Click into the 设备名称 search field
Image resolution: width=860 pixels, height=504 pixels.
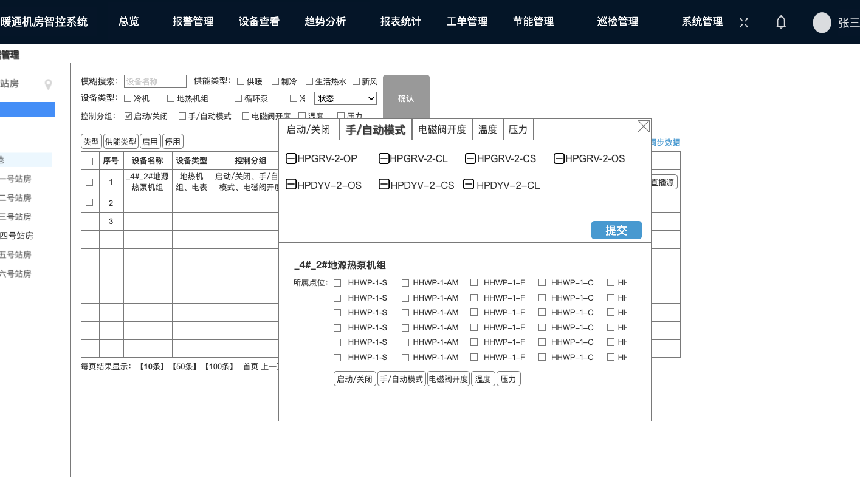(155, 81)
